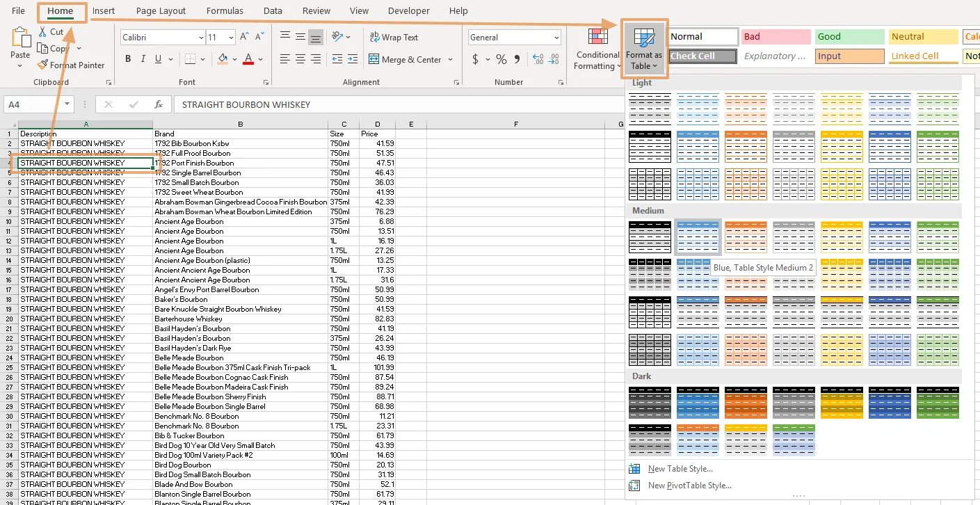Apply the Check Cell style
This screenshot has height=505, width=980.
tap(703, 56)
